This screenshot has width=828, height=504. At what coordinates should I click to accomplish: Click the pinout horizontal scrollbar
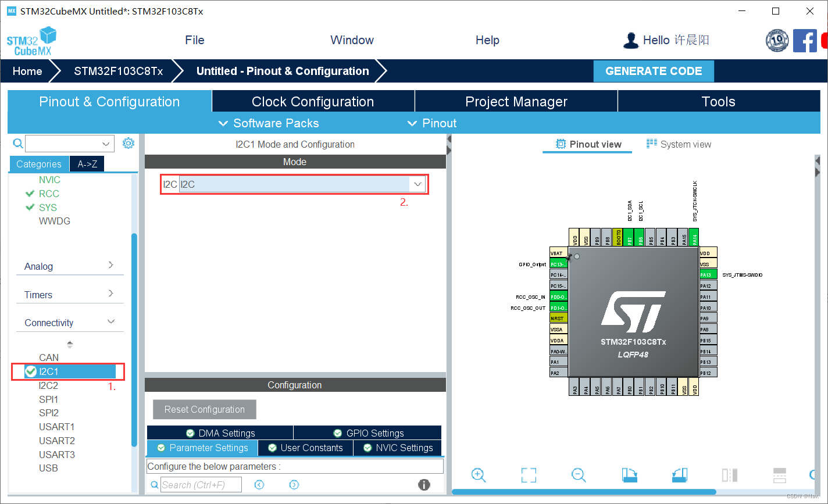click(584, 492)
